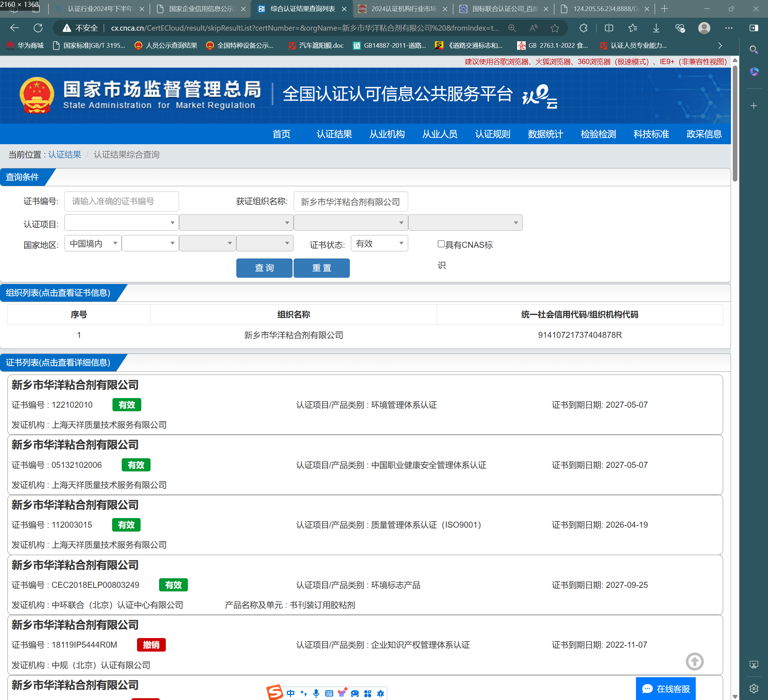This screenshot has width=768, height=700.
Task: Check the 具有CNAS标识 checkbox
Action: coord(441,244)
